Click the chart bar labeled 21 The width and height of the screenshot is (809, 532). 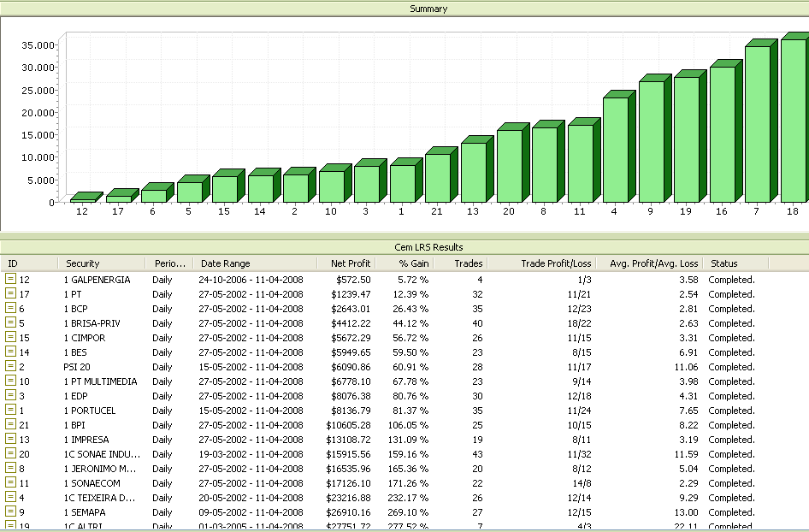tap(441, 174)
